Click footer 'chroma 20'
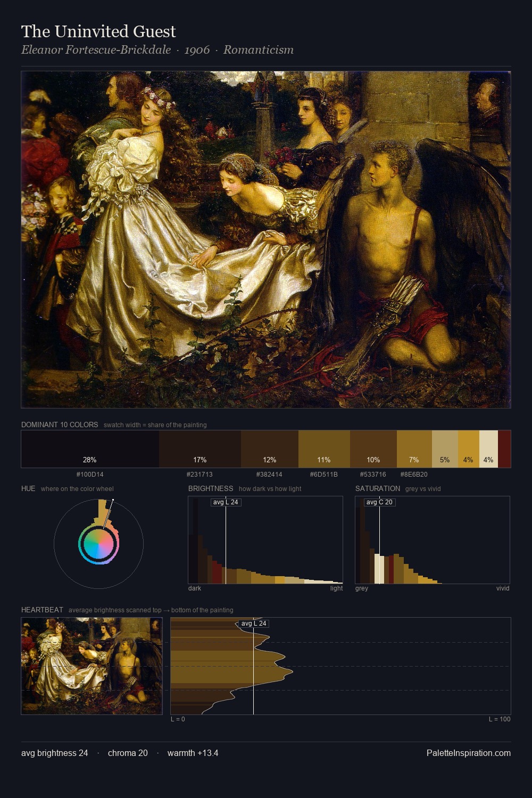Image resolution: width=532 pixels, height=798 pixels. 128,753
